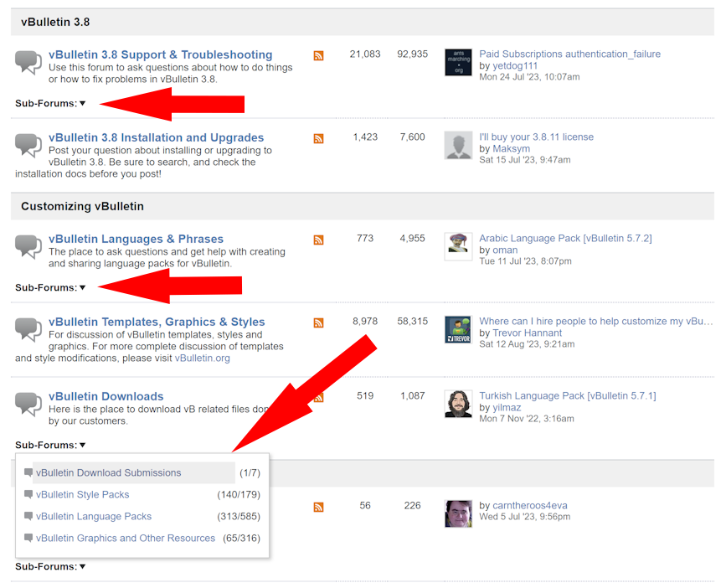The height and width of the screenshot is (588, 726).
Task: View yilmaz's user profile
Action: (507, 407)
